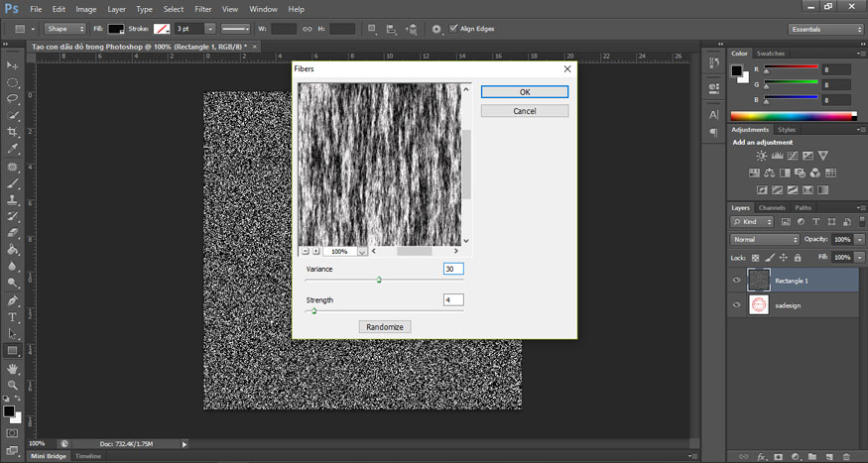Open the stroke width dropdown

point(209,29)
